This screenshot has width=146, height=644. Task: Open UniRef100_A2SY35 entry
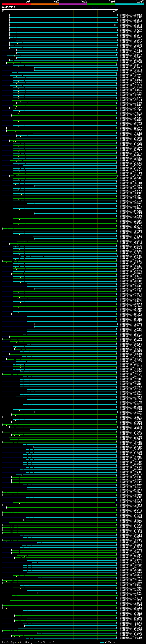131,45
